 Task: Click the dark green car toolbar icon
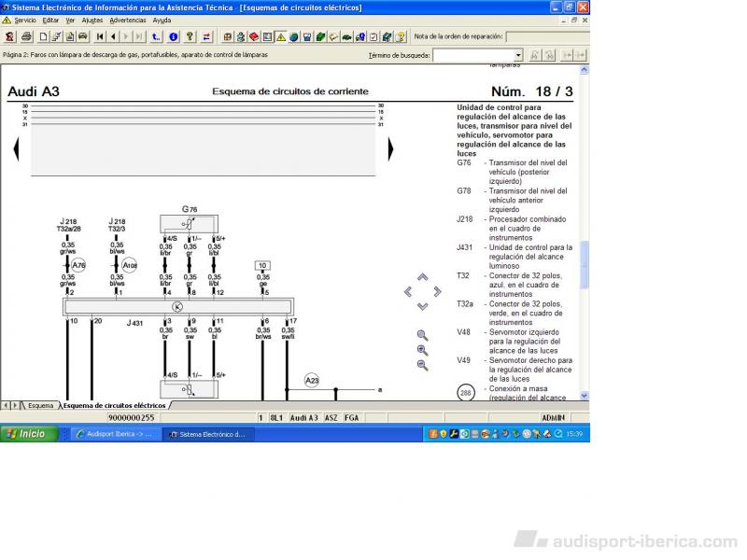[x=347, y=36]
